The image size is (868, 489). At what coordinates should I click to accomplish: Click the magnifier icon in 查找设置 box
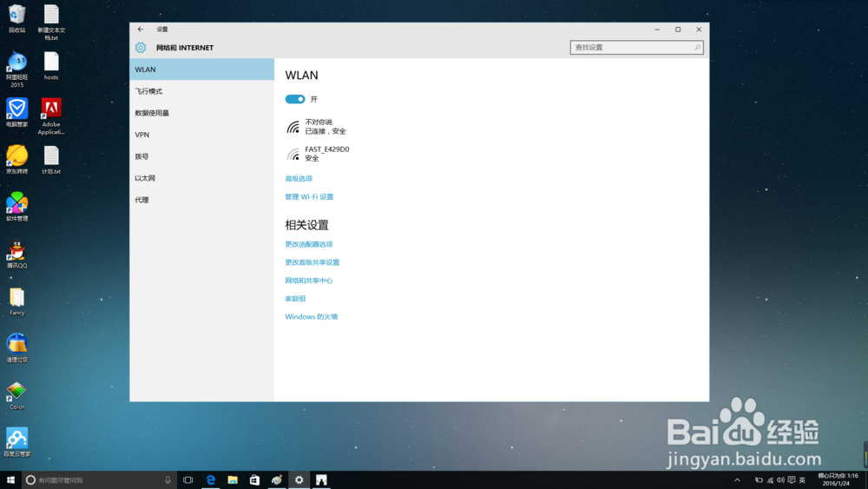698,48
